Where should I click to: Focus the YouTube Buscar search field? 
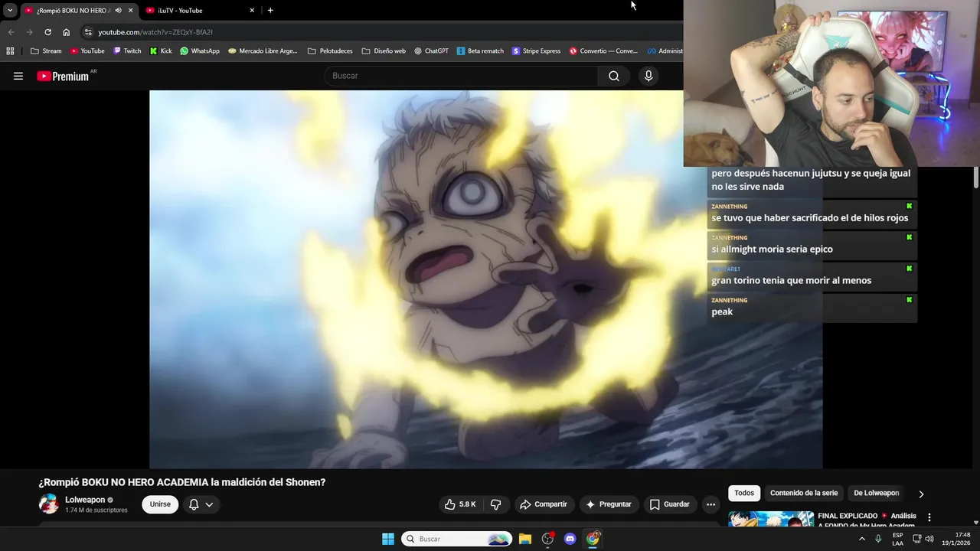[x=461, y=76]
